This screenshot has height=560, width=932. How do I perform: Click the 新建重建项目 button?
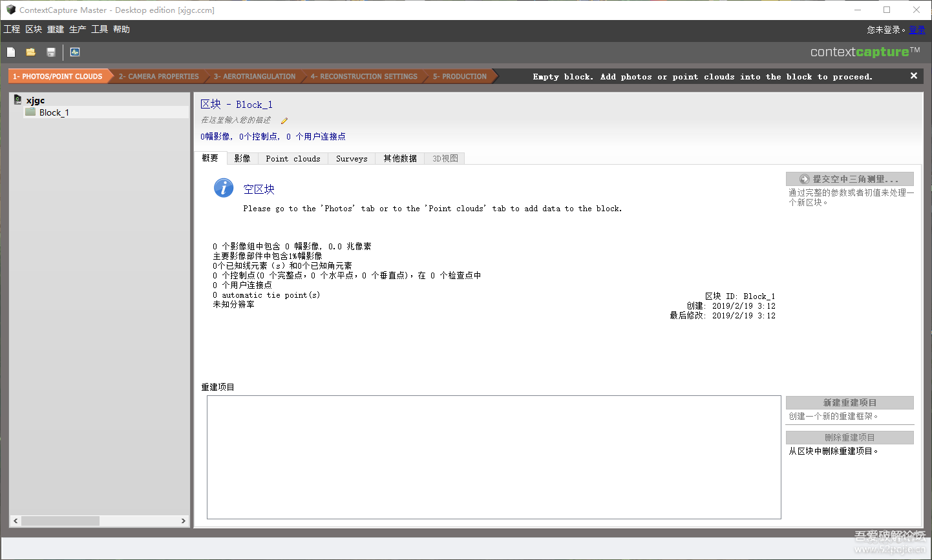(849, 402)
